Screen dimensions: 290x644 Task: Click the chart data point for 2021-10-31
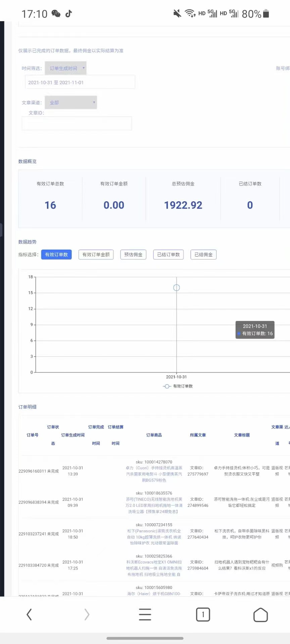pos(177,288)
